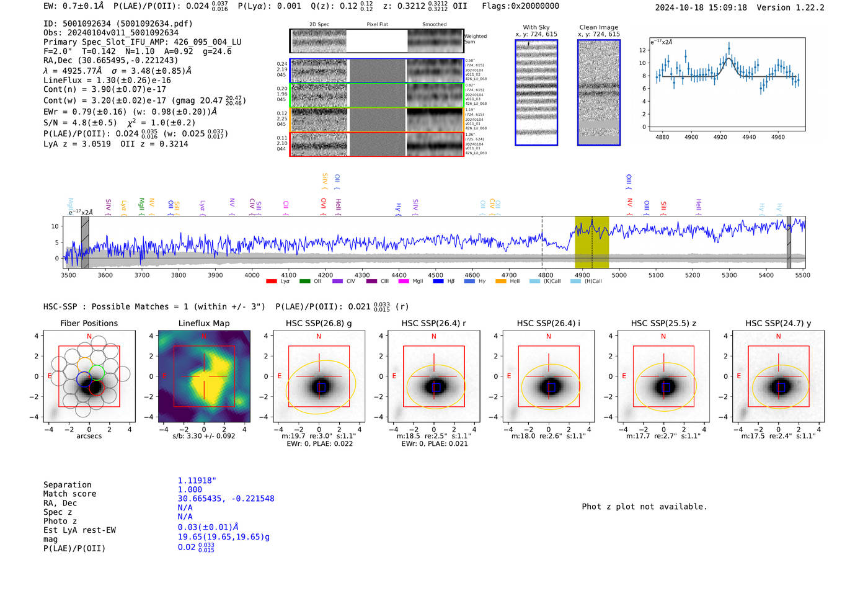Image resolution: width=868 pixels, height=591 pixels.
Task: Click the P(Lyα): 0.001 header value
Action: click(x=270, y=6)
